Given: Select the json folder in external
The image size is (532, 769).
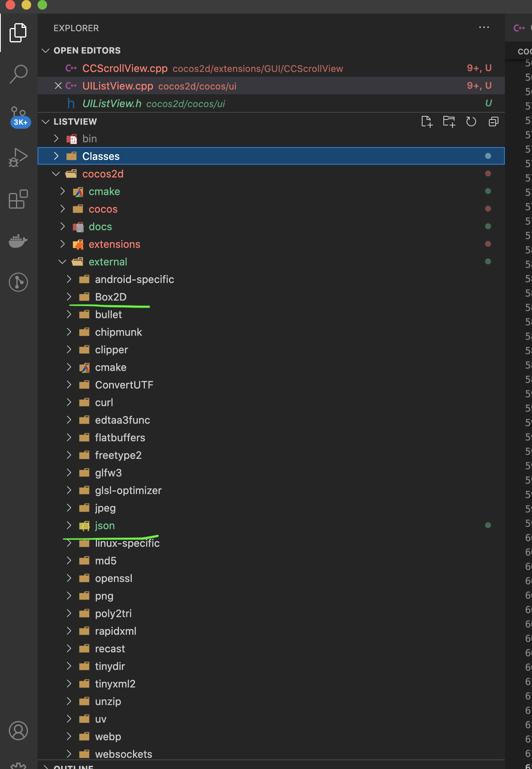Looking at the screenshot, I should (105, 526).
